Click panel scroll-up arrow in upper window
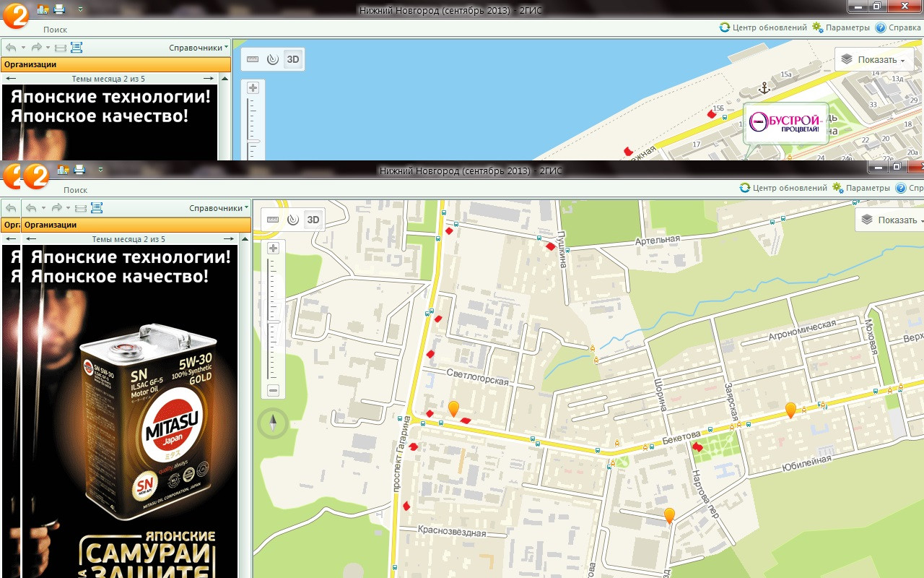Viewport: 924px width, 578px height. [225, 79]
